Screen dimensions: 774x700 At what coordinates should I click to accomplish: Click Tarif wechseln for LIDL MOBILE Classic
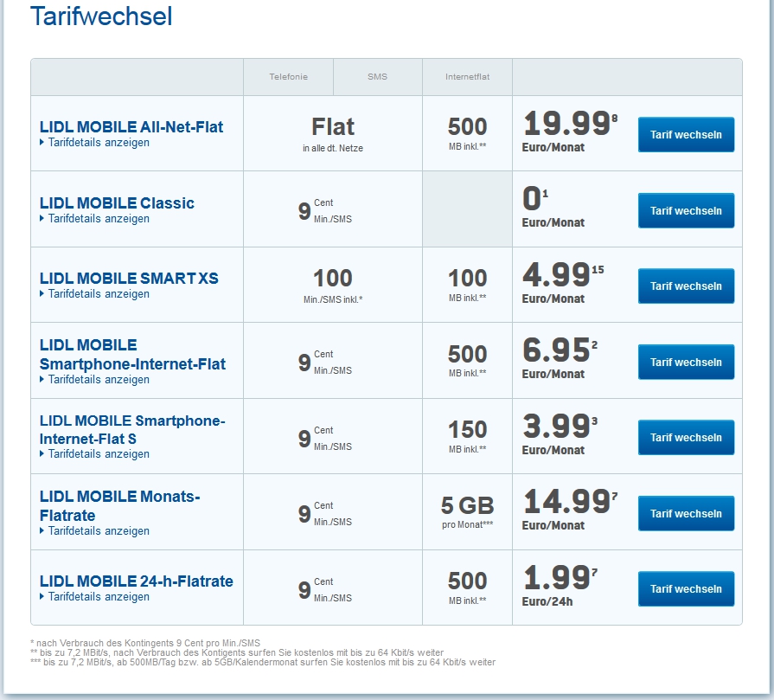[x=686, y=210]
